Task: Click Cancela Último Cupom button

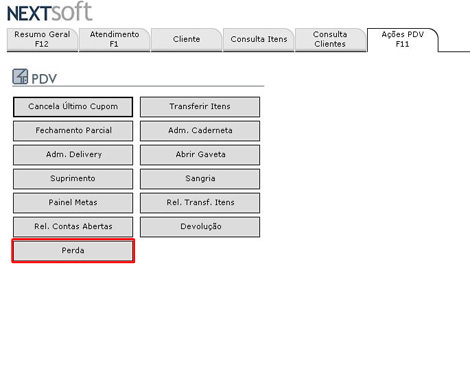Action: 73,107
